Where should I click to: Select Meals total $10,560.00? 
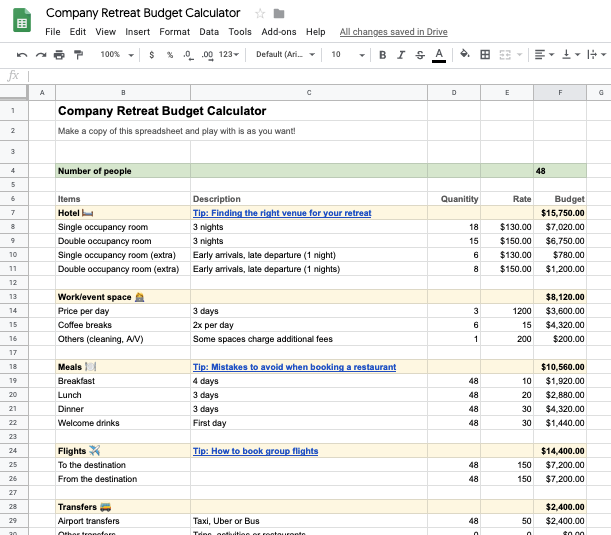[x=560, y=367]
